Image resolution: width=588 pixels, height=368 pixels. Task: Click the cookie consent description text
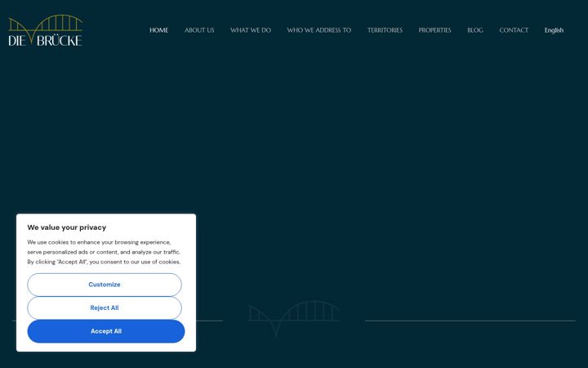(x=104, y=252)
